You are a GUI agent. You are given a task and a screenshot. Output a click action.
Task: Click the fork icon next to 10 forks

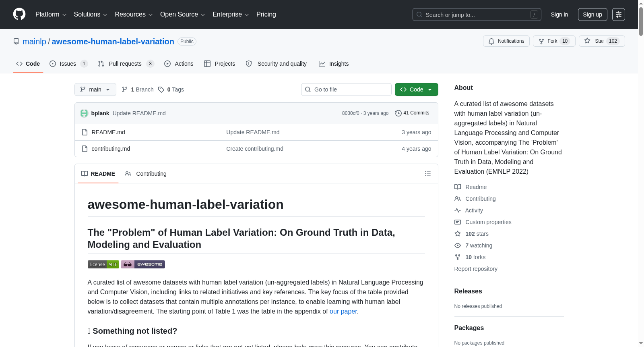point(458,257)
